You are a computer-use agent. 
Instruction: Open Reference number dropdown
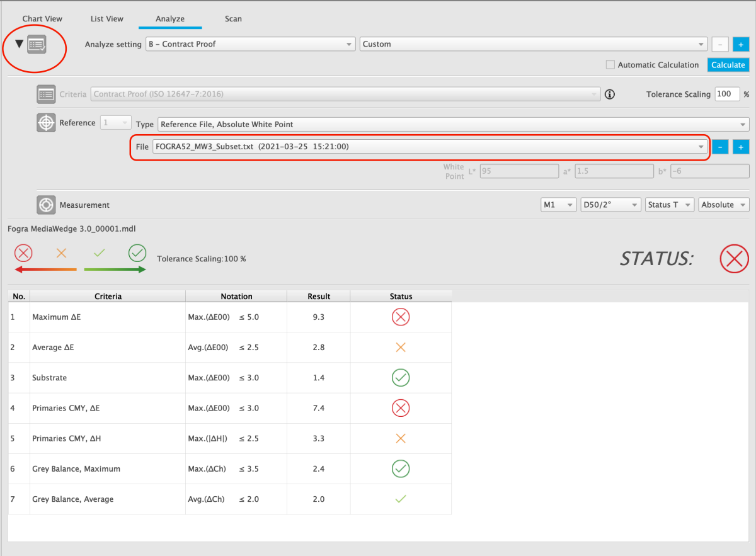coord(115,123)
